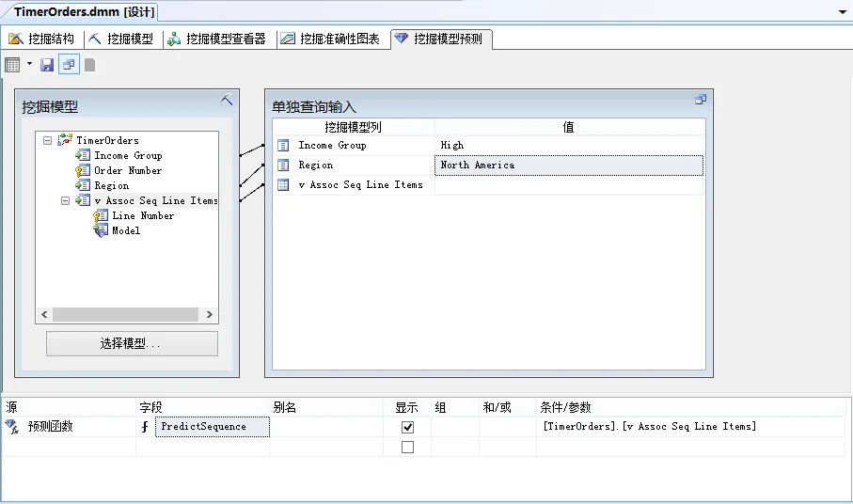The width and height of the screenshot is (853, 504).
Task: Click empty value cell for v Assoc Seq Line Items
Action: pyautogui.click(x=569, y=185)
